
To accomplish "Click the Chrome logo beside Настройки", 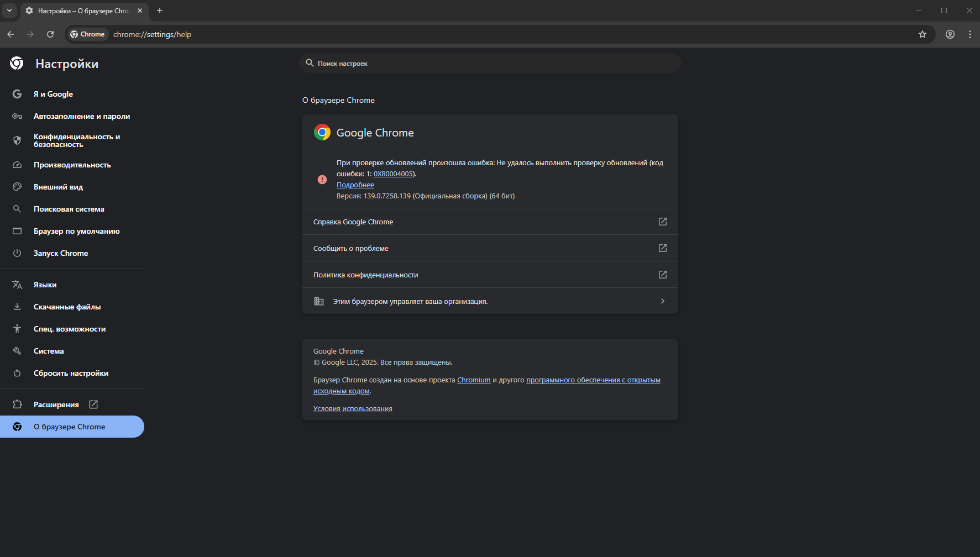I will tap(17, 64).
